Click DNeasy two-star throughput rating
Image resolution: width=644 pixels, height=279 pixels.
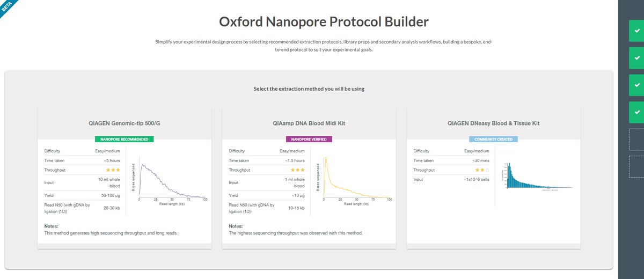point(482,170)
